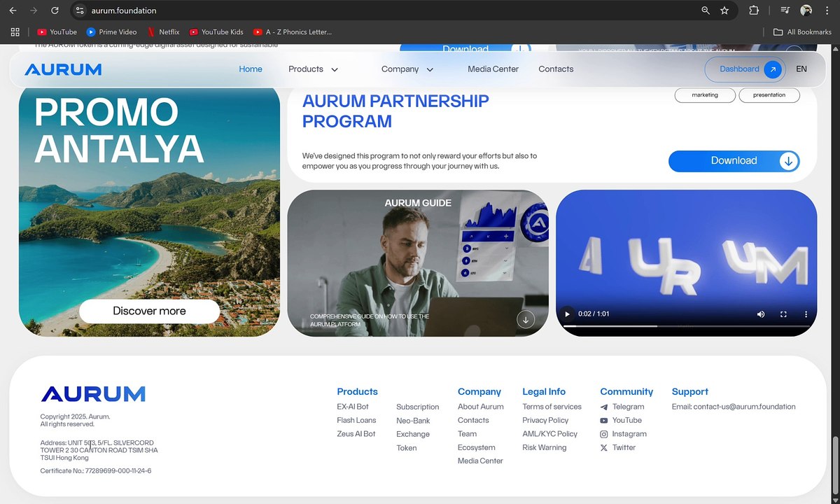
Task: Enter fullscreen on the video player
Action: tap(783, 314)
